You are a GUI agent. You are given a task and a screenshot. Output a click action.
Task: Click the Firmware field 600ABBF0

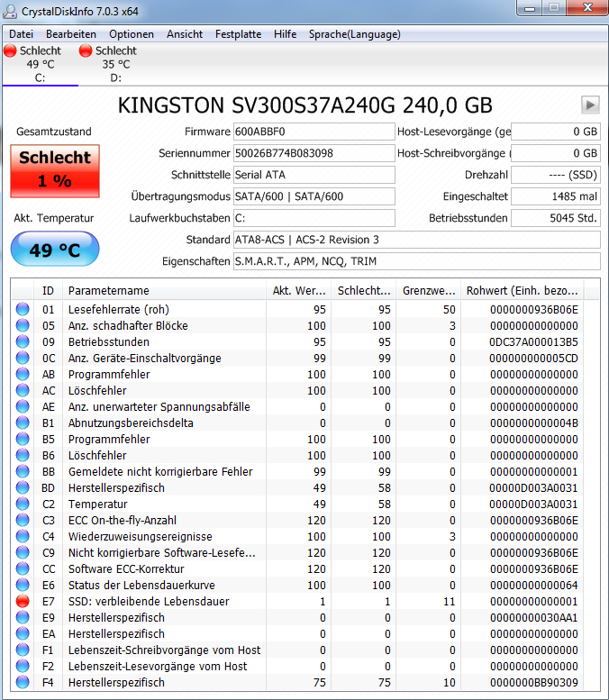314,132
